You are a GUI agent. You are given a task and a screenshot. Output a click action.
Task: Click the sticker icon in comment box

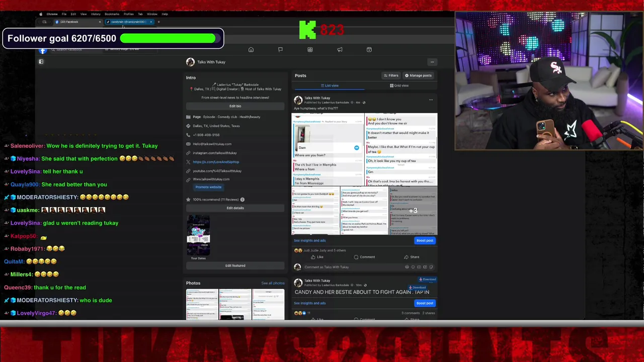tap(431, 267)
